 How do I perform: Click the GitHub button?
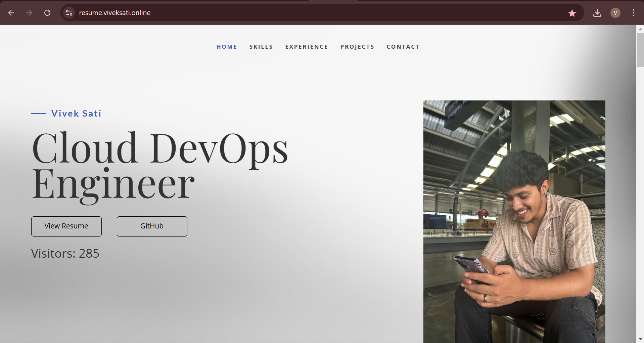[152, 226]
